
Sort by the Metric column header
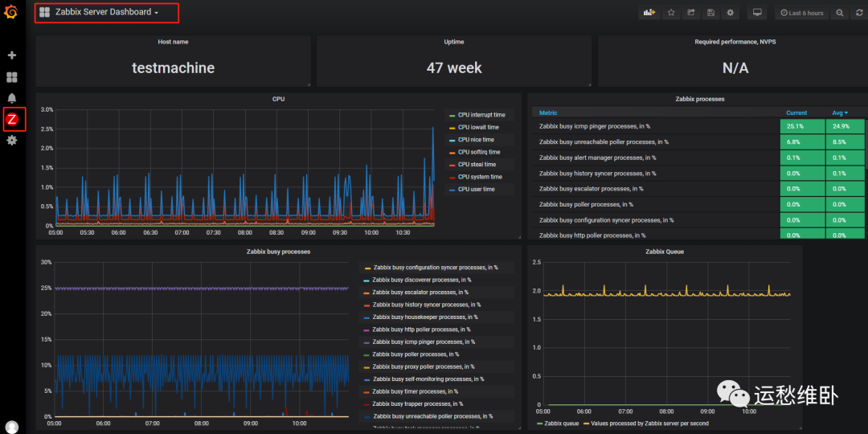tap(548, 113)
